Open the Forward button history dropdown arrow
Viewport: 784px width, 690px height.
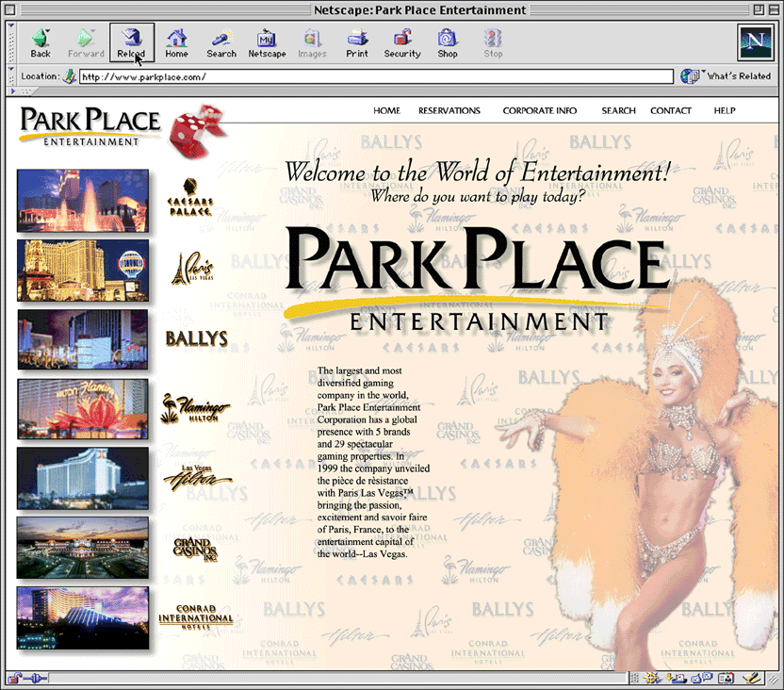click(x=93, y=31)
